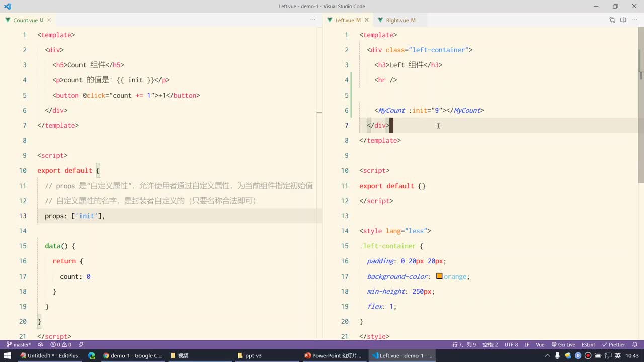Toggle the 英 input method indicator
Image resolution: width=644 pixels, height=362 pixels.
[x=617, y=355]
